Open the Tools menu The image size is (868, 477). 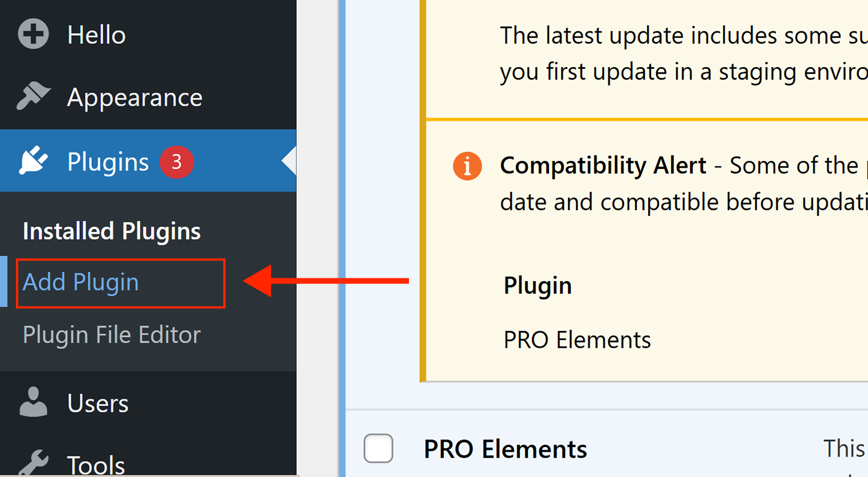(x=96, y=465)
